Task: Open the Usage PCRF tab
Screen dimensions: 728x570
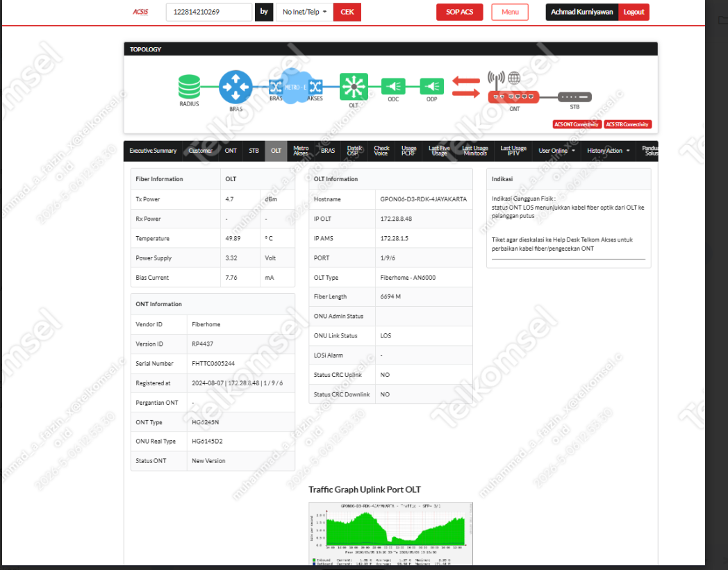Action: coord(408,151)
